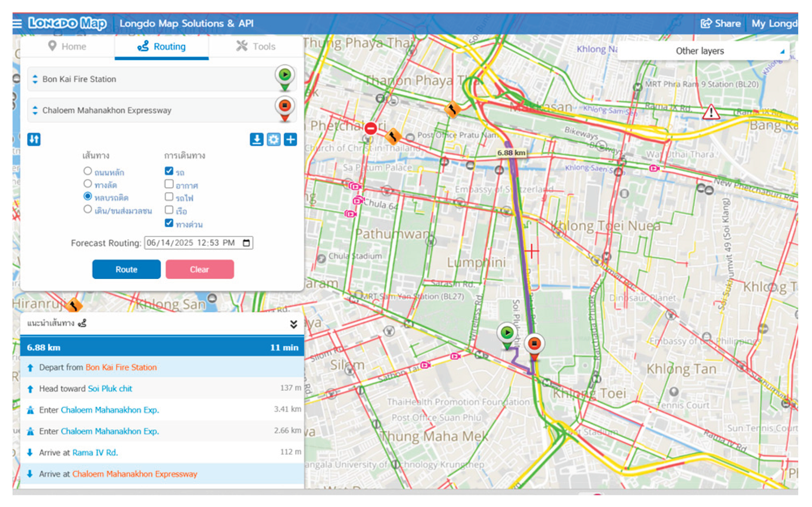Open the hamburger menu icon
This screenshot has width=812, height=507.
point(17,23)
